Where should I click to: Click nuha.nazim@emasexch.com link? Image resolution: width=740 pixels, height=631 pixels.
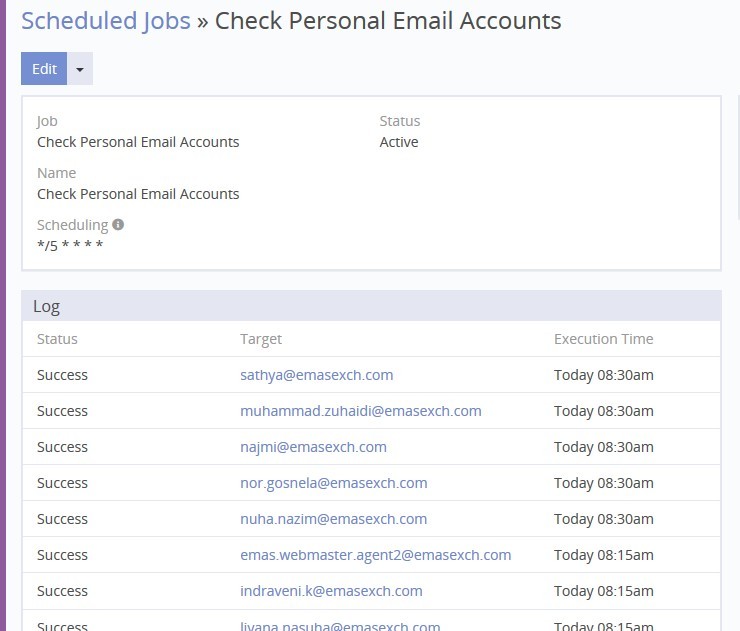pyautogui.click(x=333, y=519)
